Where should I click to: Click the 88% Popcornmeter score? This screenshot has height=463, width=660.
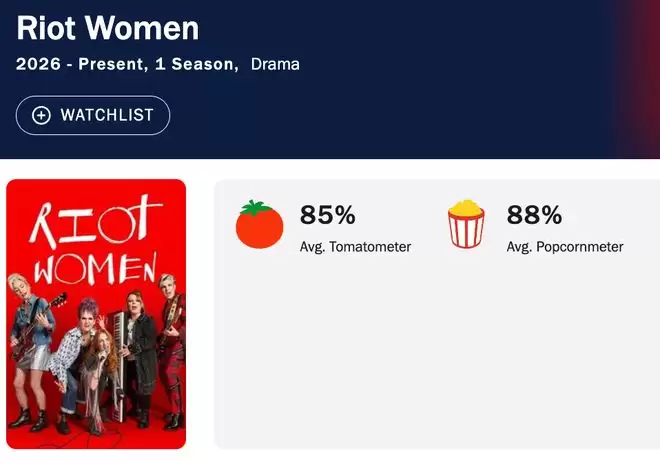tap(534, 215)
